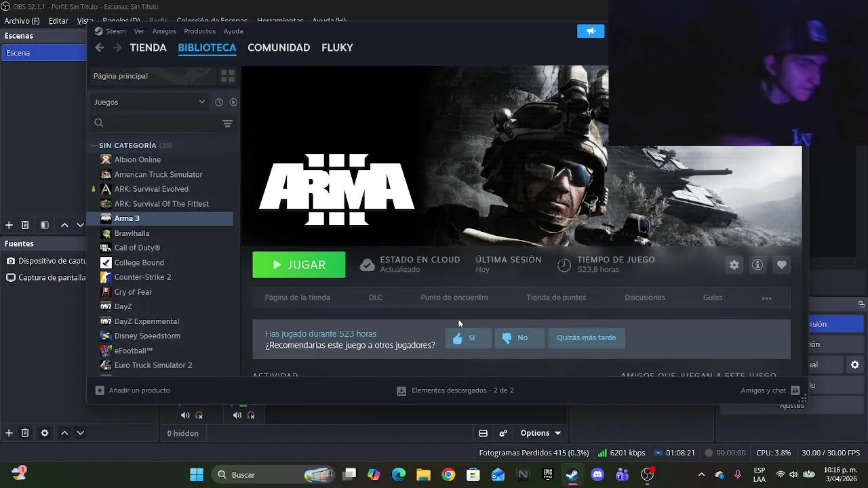Recommend game with Sí button
The width and height of the screenshot is (868, 488).
click(468, 338)
